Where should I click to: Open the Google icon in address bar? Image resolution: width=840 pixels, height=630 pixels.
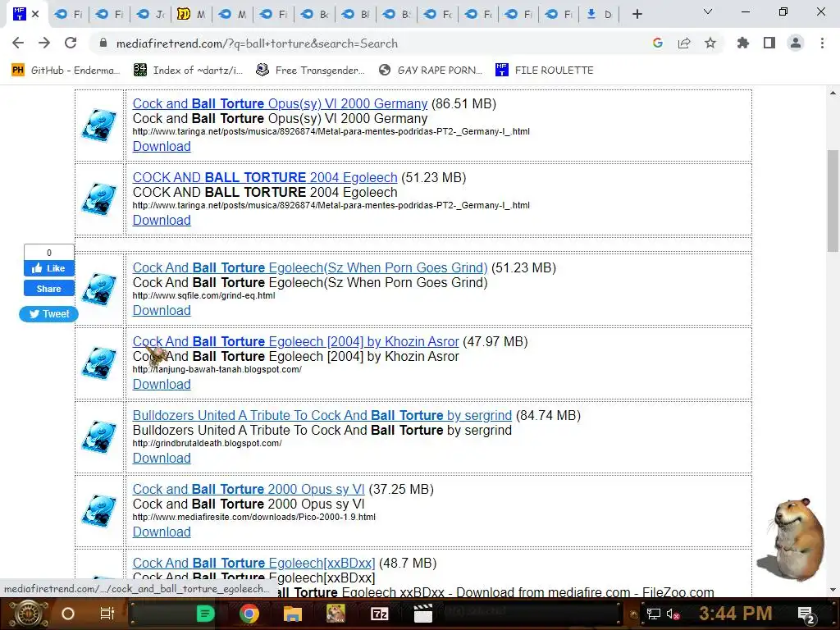pos(658,43)
